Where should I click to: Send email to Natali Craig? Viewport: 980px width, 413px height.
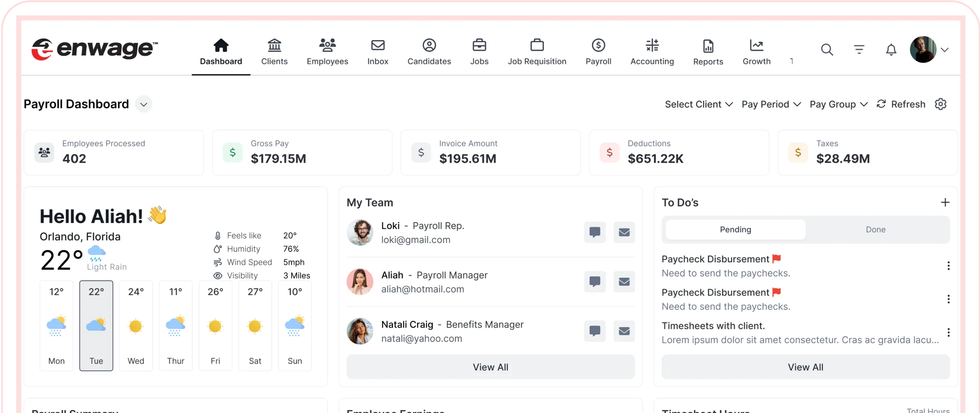[x=624, y=331]
